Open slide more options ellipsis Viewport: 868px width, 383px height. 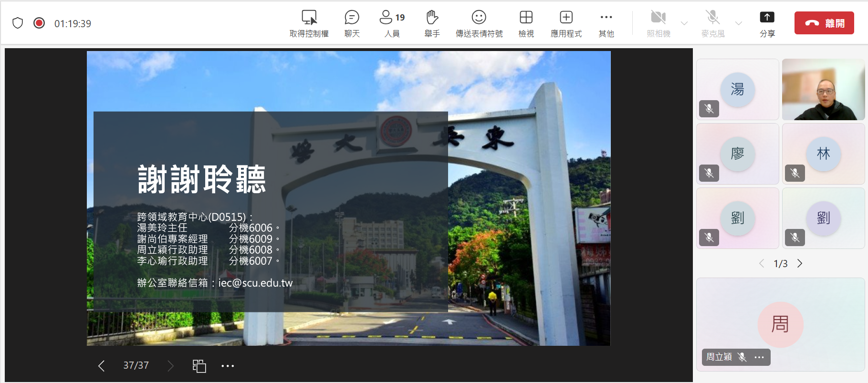point(228,366)
